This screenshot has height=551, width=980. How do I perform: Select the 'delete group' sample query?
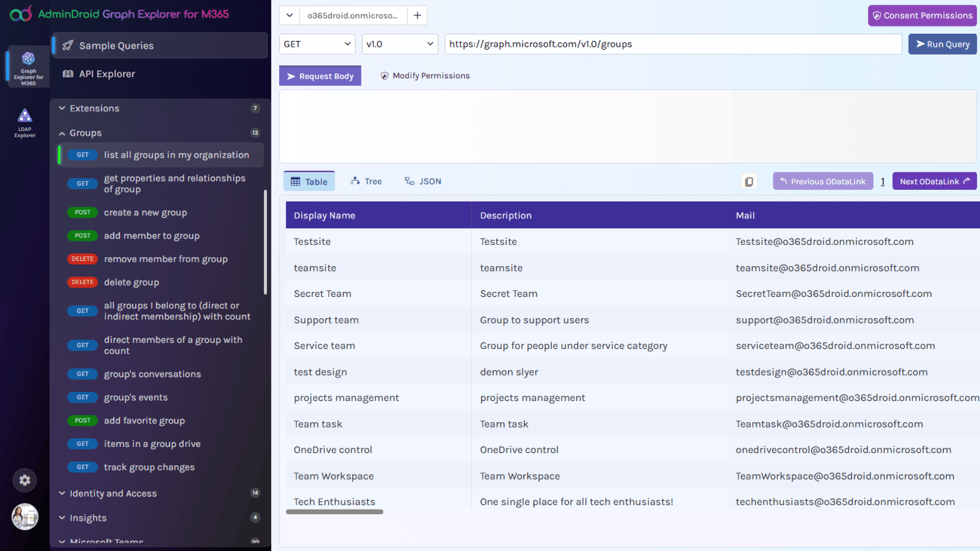[x=131, y=282]
